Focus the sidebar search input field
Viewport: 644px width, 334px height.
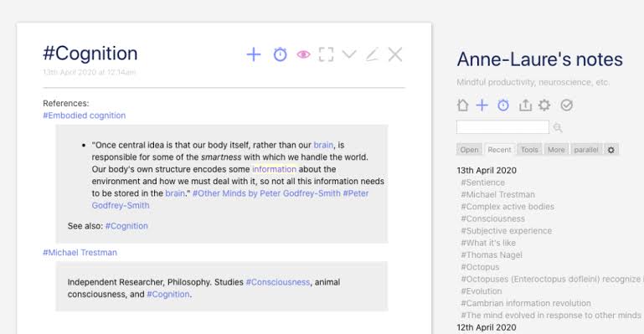pos(502,126)
